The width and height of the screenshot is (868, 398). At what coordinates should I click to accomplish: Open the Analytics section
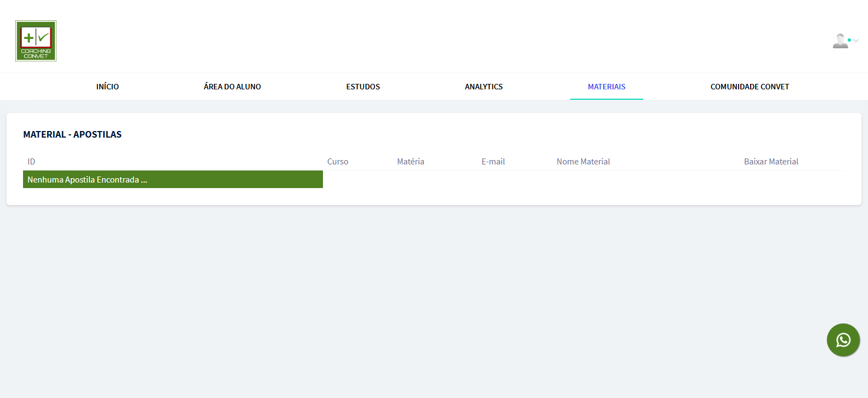click(484, 87)
